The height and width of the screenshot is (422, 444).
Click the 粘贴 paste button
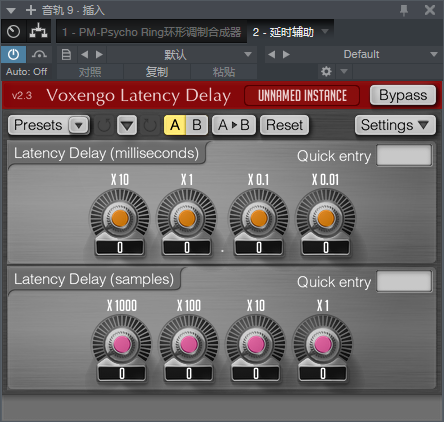pos(224,72)
